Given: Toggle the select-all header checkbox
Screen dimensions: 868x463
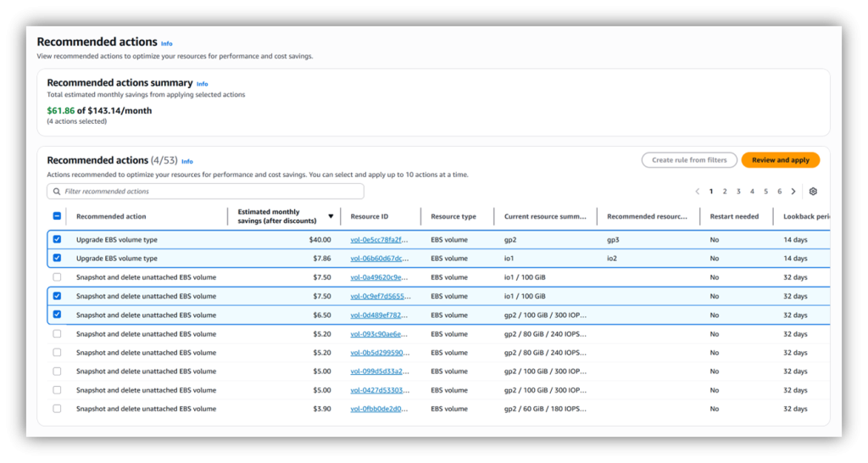Looking at the screenshot, I should coord(57,216).
